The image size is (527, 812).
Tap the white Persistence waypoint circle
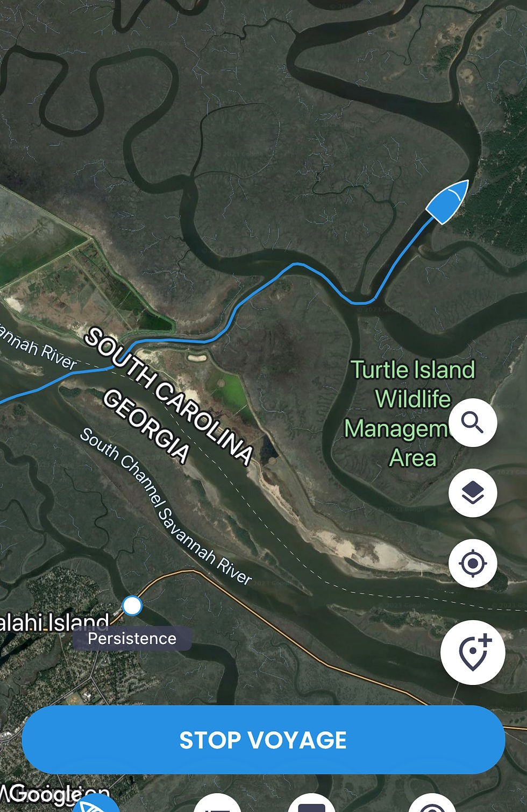[x=132, y=605]
